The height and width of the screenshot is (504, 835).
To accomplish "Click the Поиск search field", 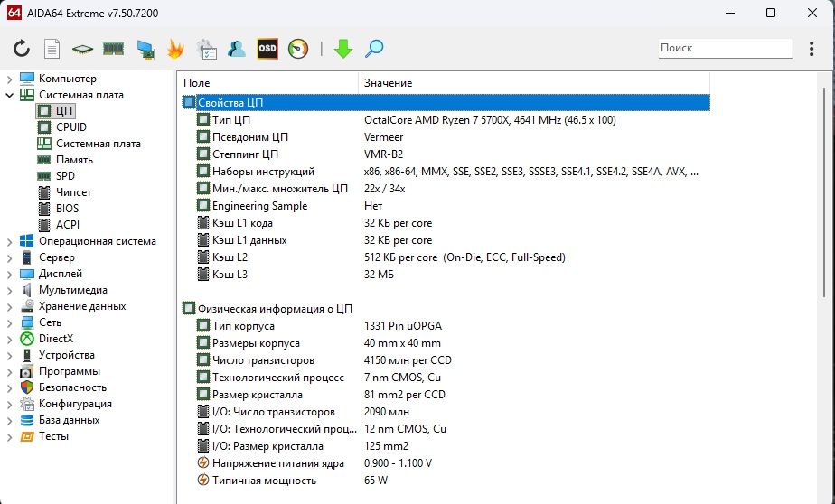I will click(x=726, y=48).
